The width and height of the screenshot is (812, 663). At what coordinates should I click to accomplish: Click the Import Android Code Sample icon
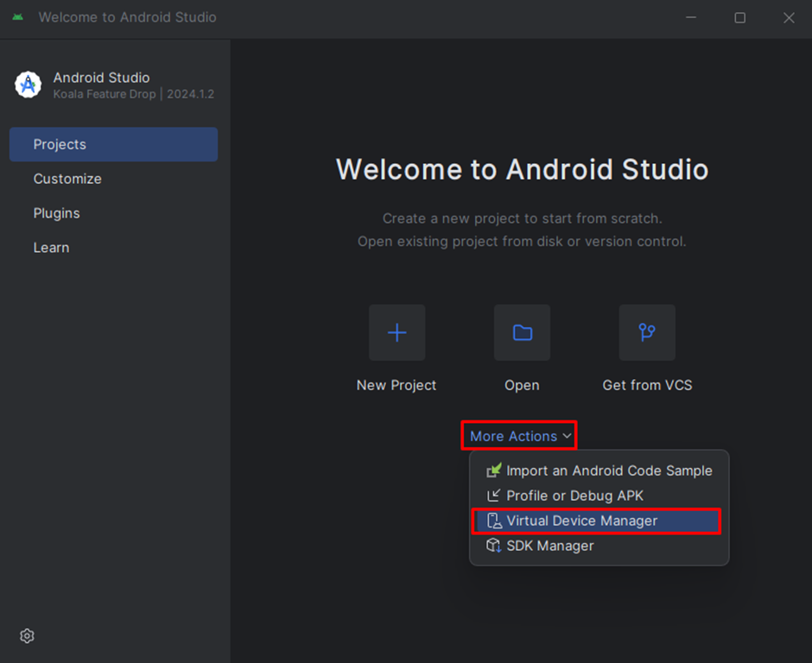pyautogui.click(x=493, y=470)
